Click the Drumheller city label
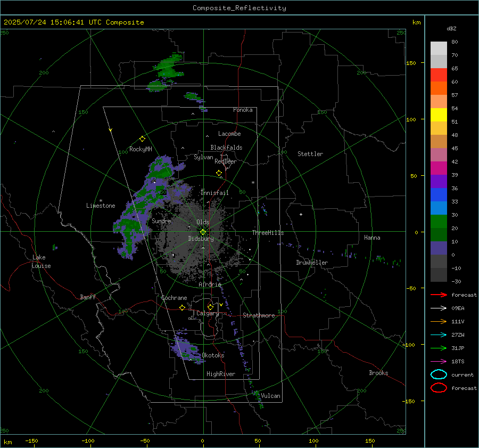The image size is (479, 448). 312,263
